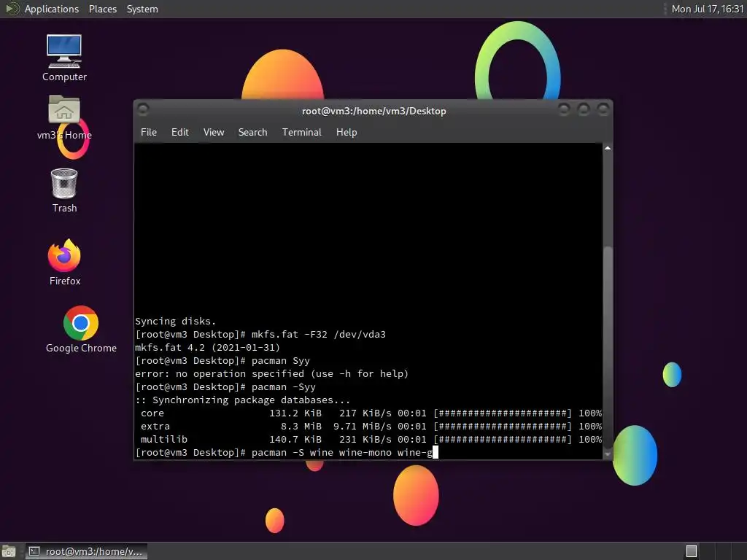The width and height of the screenshot is (747, 560).
Task: Open the Applications menu
Action: [x=52, y=9]
